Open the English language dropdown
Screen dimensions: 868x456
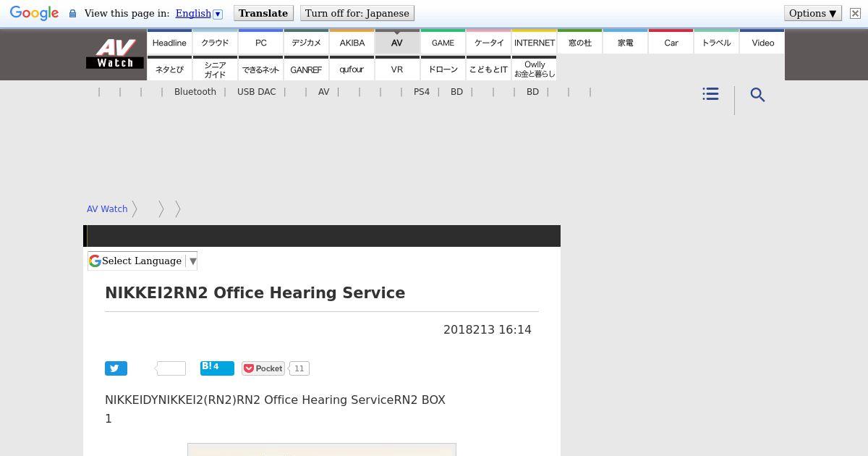tap(199, 13)
